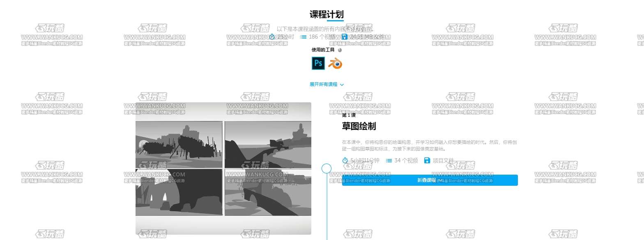Image resolution: width=644 pixels, height=240 pixels.
Task: Click the 186 个视频 text
Action: tap(322, 37)
